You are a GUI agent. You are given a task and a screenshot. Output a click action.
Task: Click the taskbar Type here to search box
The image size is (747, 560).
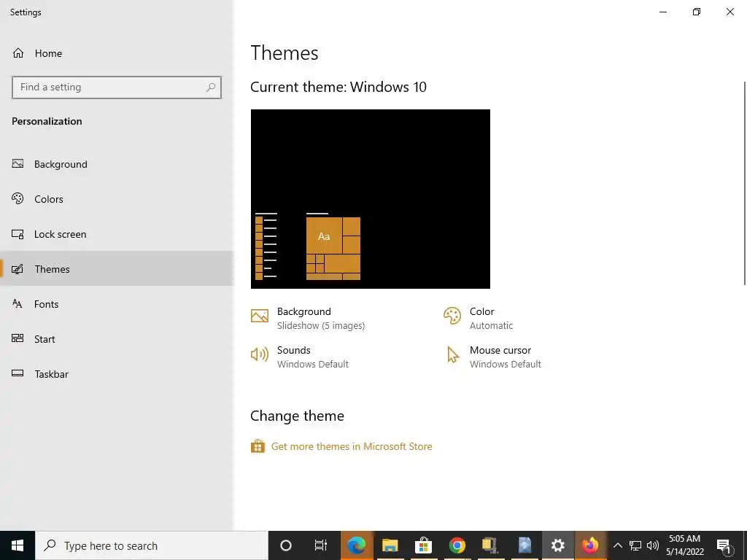point(152,545)
